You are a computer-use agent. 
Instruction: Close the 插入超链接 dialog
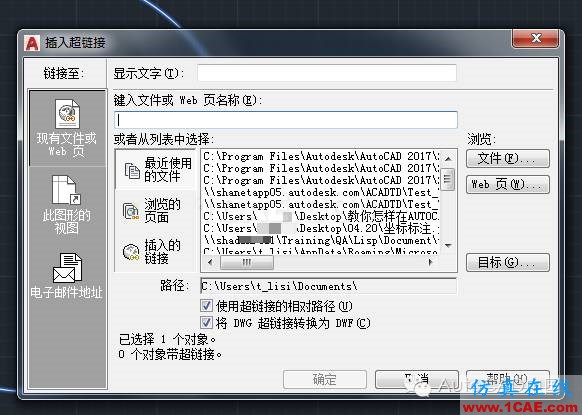tap(535, 38)
